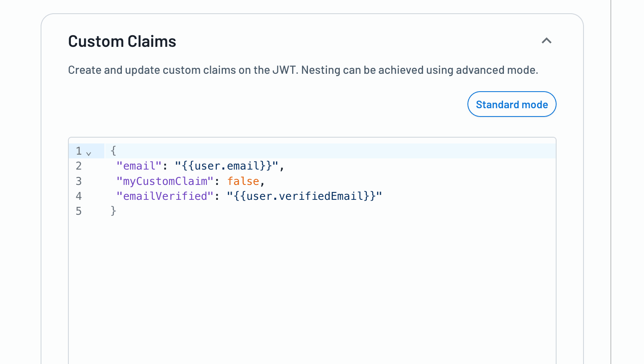The image size is (644, 364).
Task: Click the opening brace on line 1
Action: coord(113,150)
